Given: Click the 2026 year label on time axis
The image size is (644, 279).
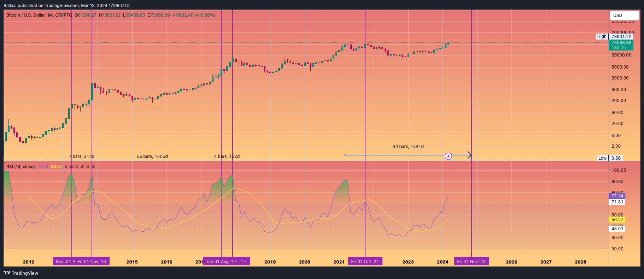Looking at the screenshot, I should point(511,262).
